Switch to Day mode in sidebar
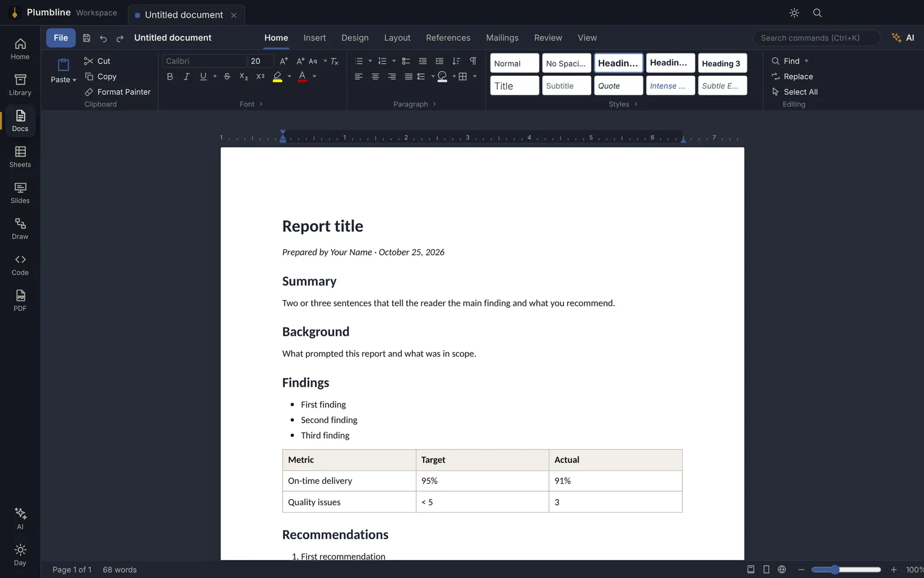 (x=20, y=555)
